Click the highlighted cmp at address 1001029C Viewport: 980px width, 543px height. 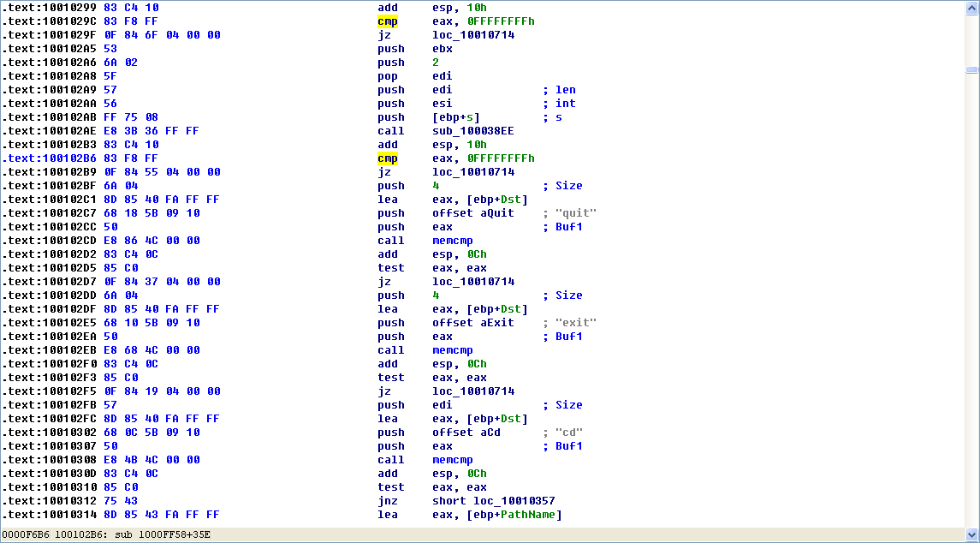pos(388,21)
